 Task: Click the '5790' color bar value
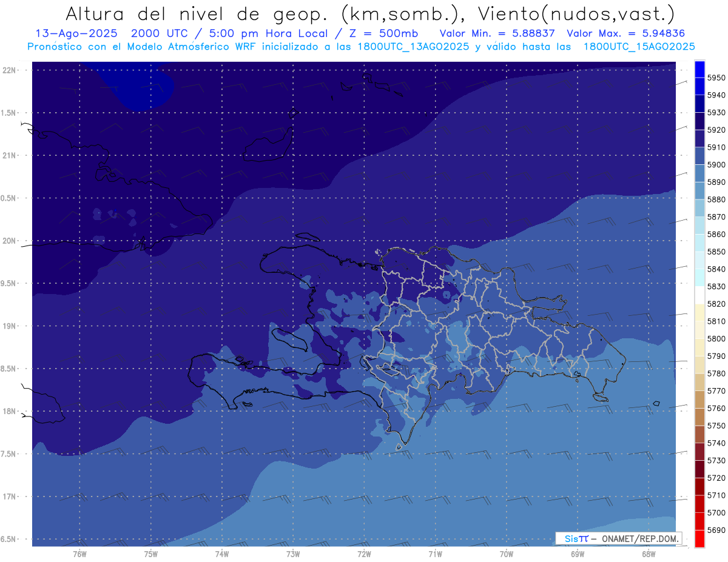pyautogui.click(x=716, y=356)
